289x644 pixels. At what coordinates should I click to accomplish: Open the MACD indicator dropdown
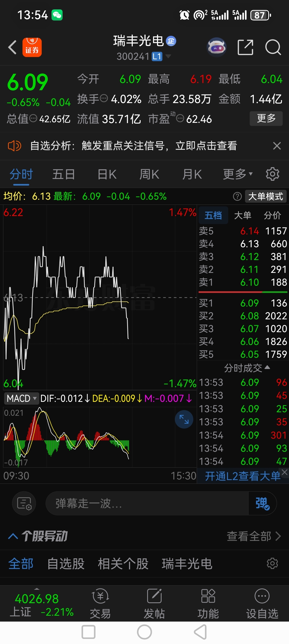(21, 398)
